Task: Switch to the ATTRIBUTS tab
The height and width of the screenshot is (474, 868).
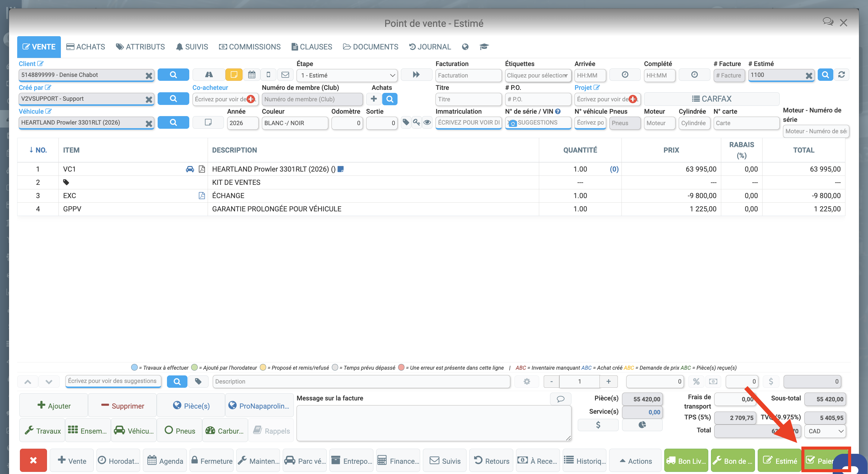Action: click(x=140, y=47)
